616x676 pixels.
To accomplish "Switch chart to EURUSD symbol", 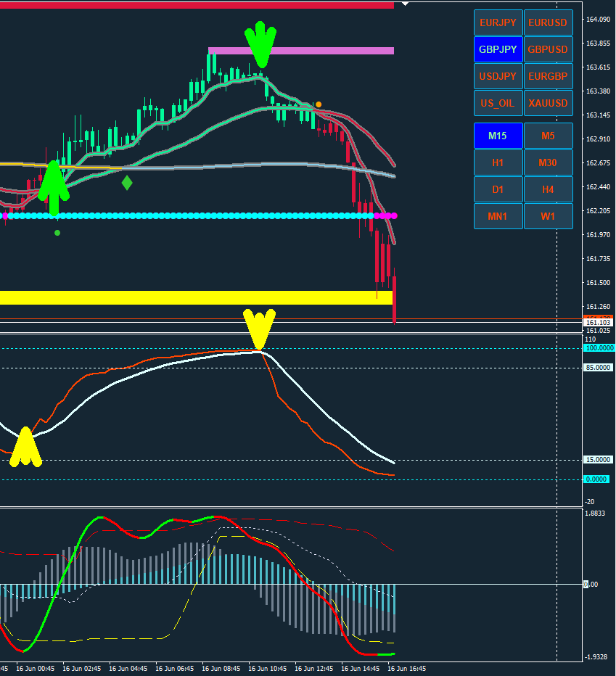I will (x=549, y=22).
